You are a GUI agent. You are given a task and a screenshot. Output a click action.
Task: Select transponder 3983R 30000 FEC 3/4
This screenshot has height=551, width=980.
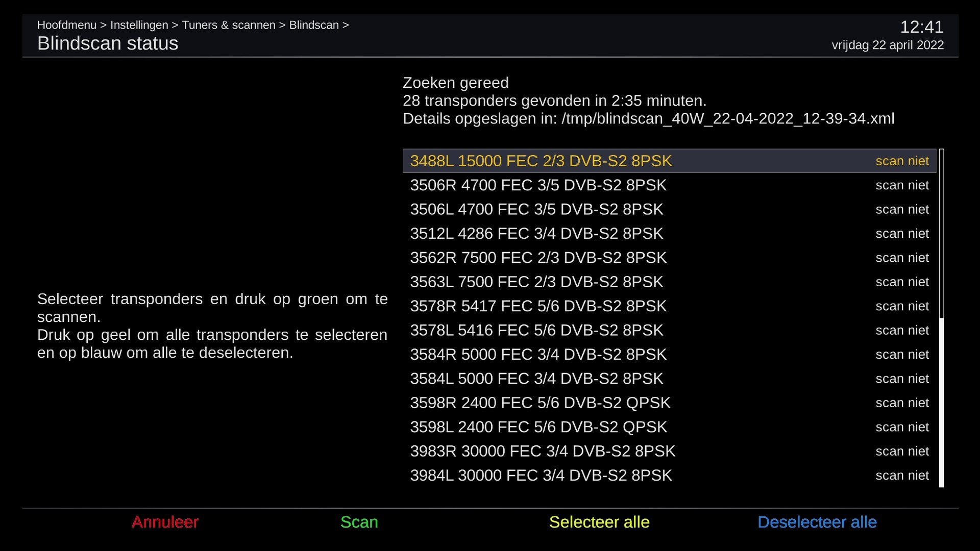click(x=542, y=451)
